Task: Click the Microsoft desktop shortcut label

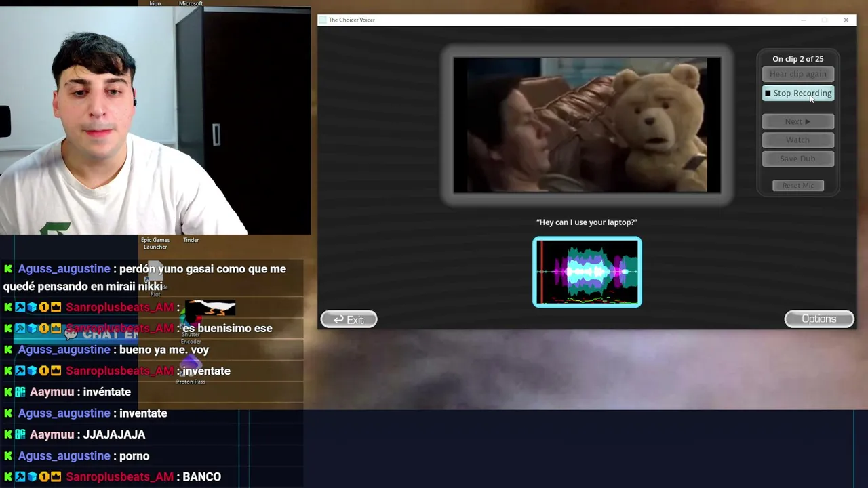Action: click(191, 3)
